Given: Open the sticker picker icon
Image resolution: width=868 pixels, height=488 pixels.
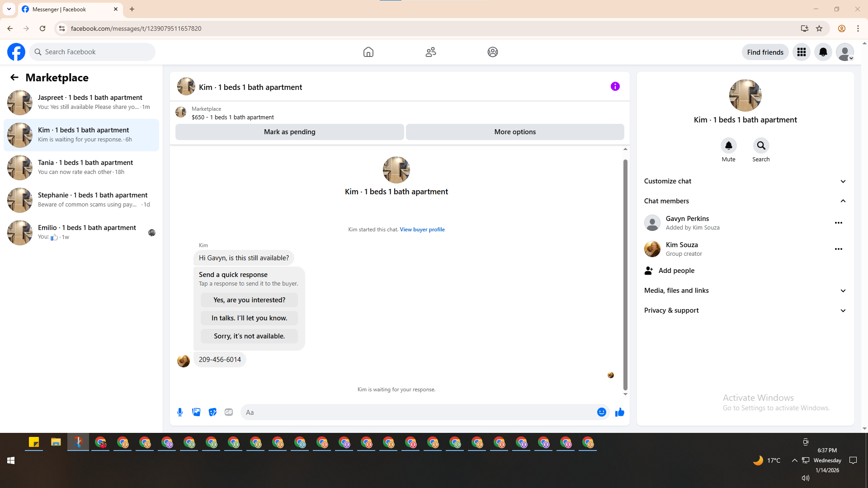Looking at the screenshot, I should (212, 412).
